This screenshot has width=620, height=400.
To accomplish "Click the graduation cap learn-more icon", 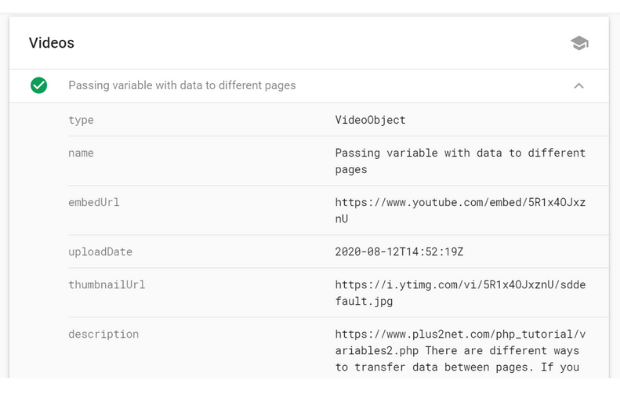I will [579, 43].
